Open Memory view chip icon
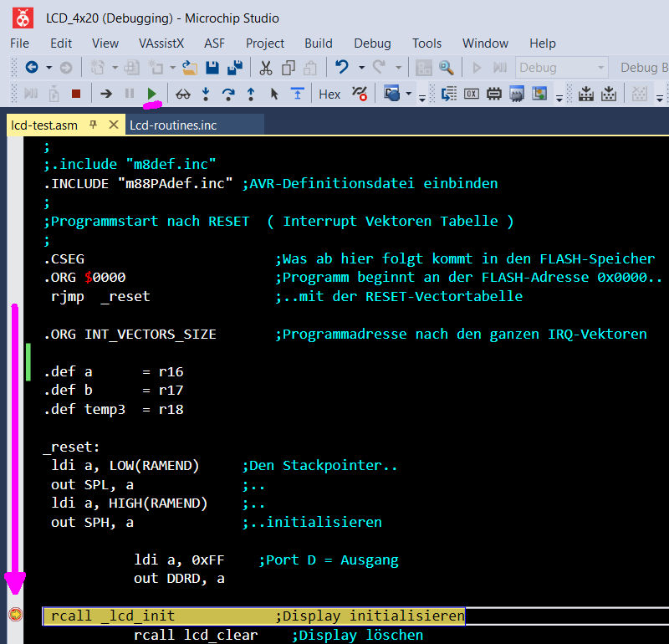The height and width of the screenshot is (644, 669). [x=494, y=94]
